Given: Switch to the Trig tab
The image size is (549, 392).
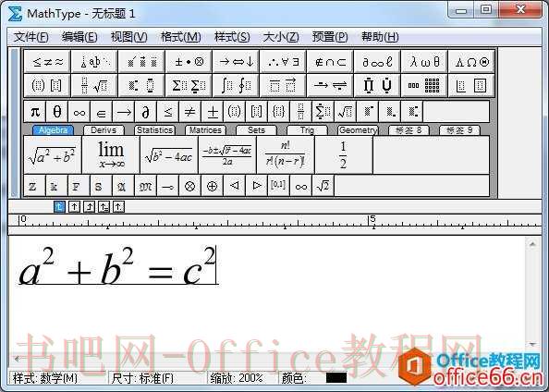Looking at the screenshot, I should tap(307, 130).
